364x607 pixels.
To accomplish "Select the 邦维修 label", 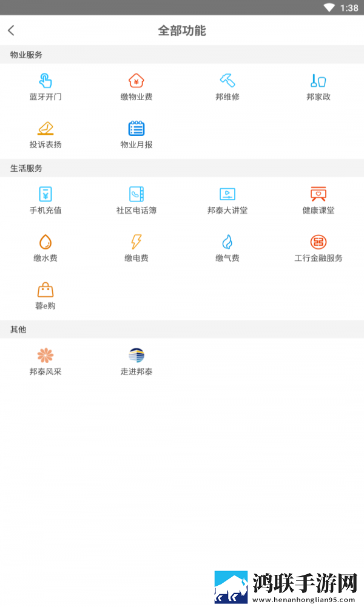I will [227, 97].
